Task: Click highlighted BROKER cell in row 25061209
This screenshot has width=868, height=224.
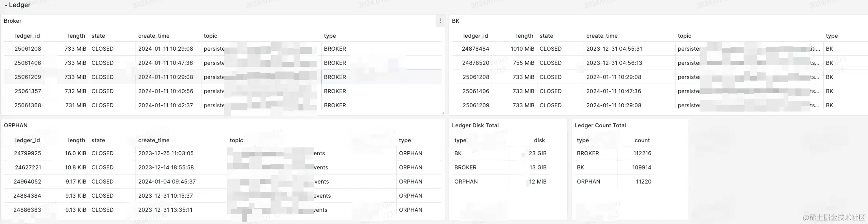Action: click(x=381, y=77)
